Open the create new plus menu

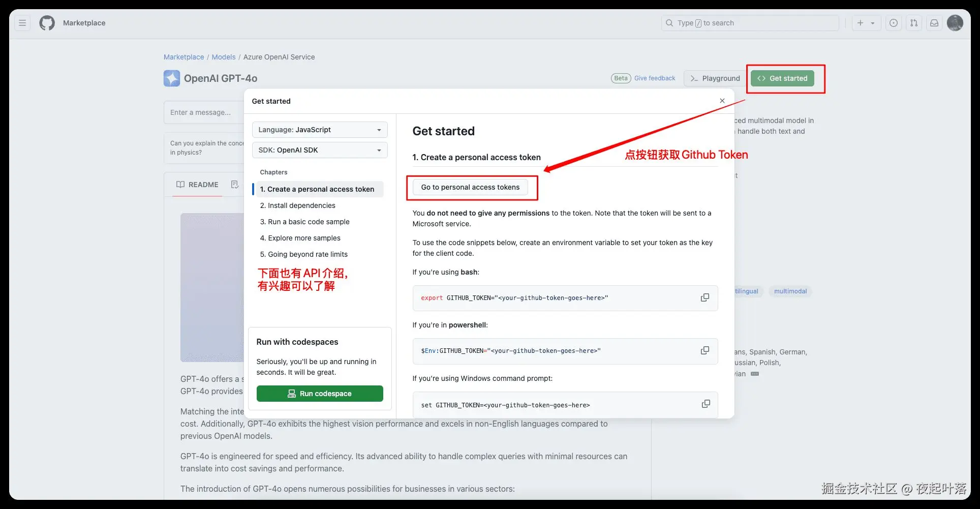(x=866, y=23)
